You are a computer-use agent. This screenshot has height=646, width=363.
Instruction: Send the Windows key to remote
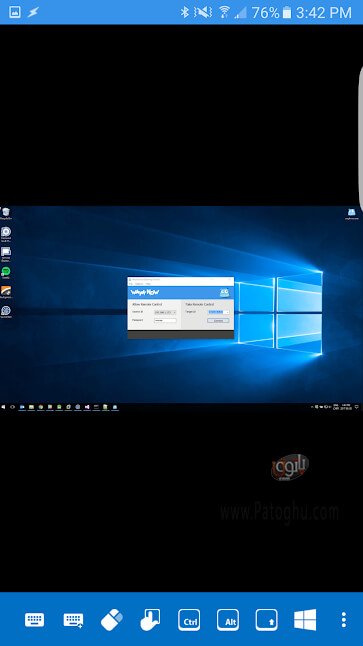(x=305, y=620)
